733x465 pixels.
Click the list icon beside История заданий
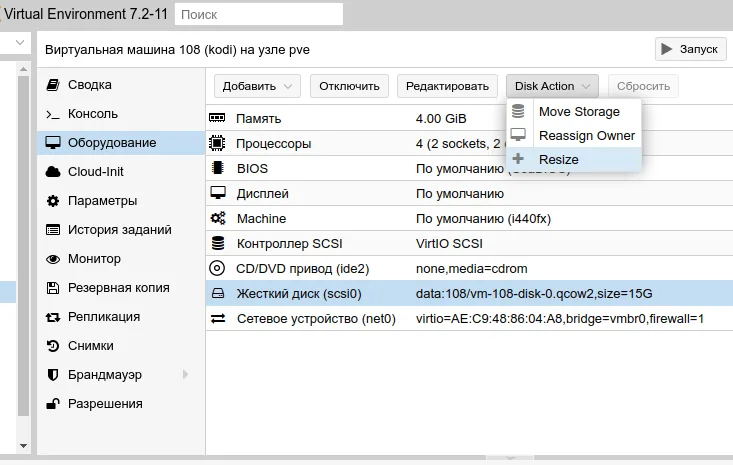pyautogui.click(x=53, y=230)
